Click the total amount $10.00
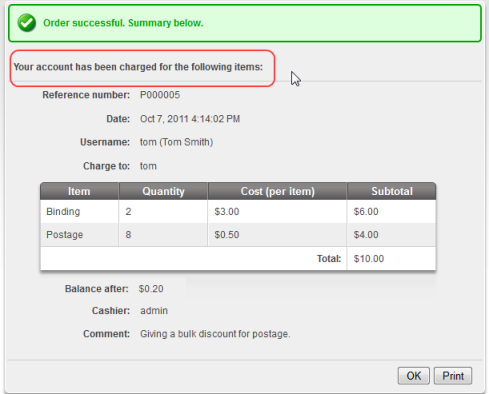This screenshot has width=489, height=394. 369,259
